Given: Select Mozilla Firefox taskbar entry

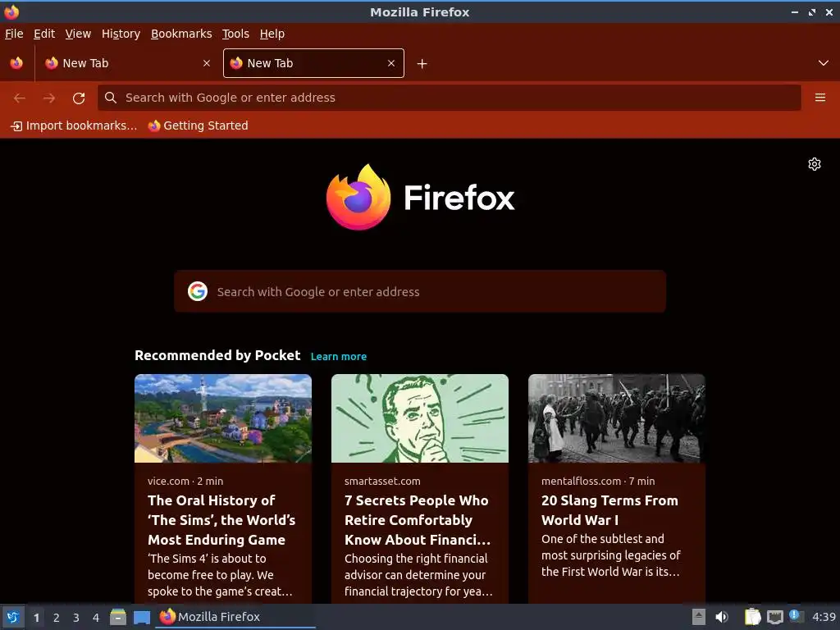Looking at the screenshot, I should coord(235,617).
